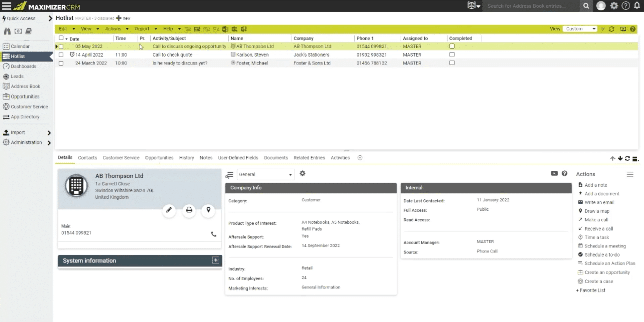Open Address Book in the sidebar

tap(25, 86)
